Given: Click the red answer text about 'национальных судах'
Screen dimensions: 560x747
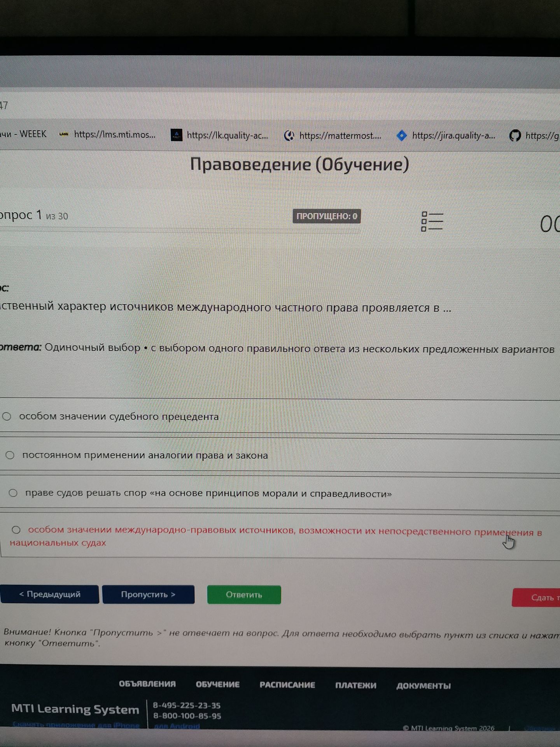Looking at the screenshot, I should point(276,536).
